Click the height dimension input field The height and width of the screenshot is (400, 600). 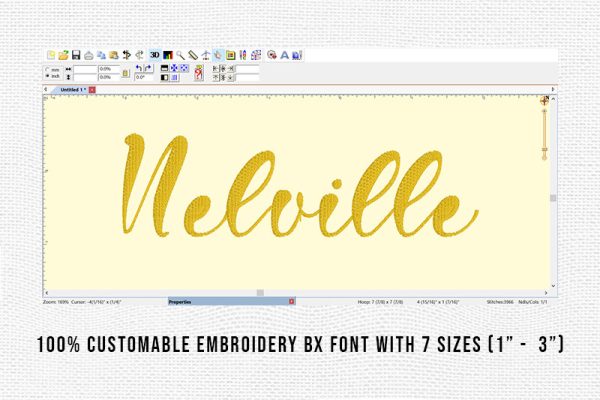tap(85, 77)
